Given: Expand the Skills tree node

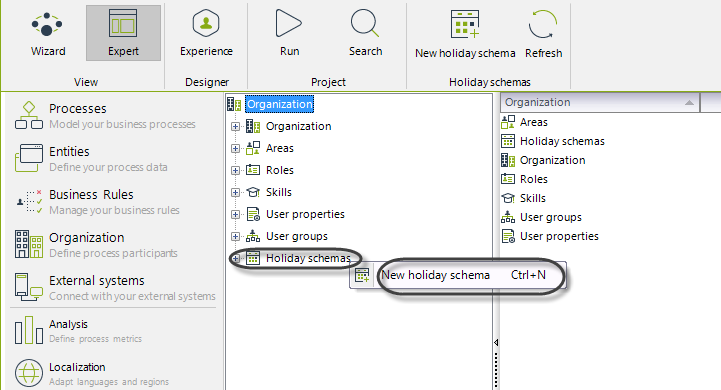Looking at the screenshot, I should [235, 193].
